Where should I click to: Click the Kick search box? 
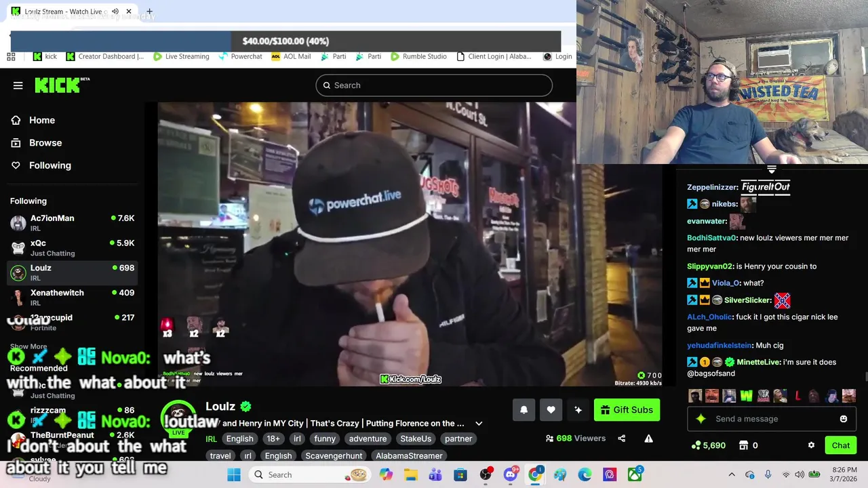(434, 85)
